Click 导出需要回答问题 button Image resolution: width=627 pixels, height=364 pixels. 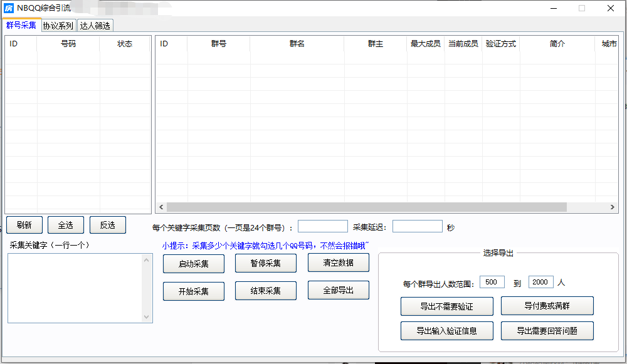(x=547, y=331)
